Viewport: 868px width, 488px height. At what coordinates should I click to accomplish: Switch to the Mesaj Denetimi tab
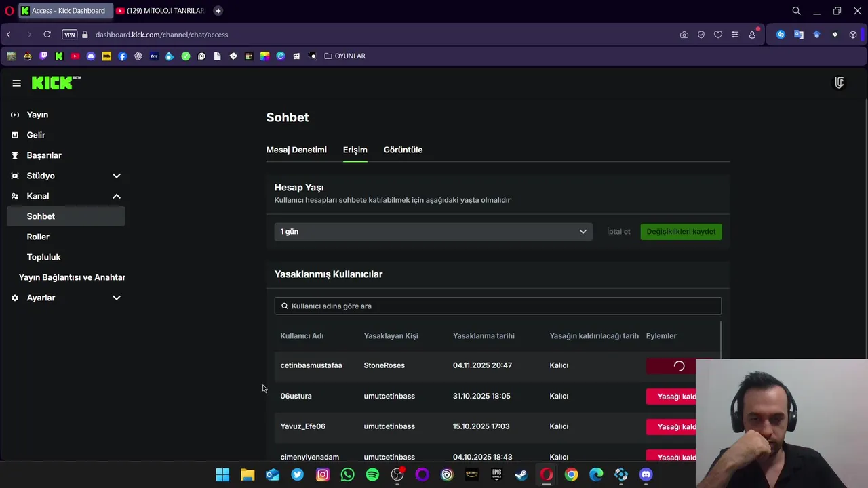[296, 150]
